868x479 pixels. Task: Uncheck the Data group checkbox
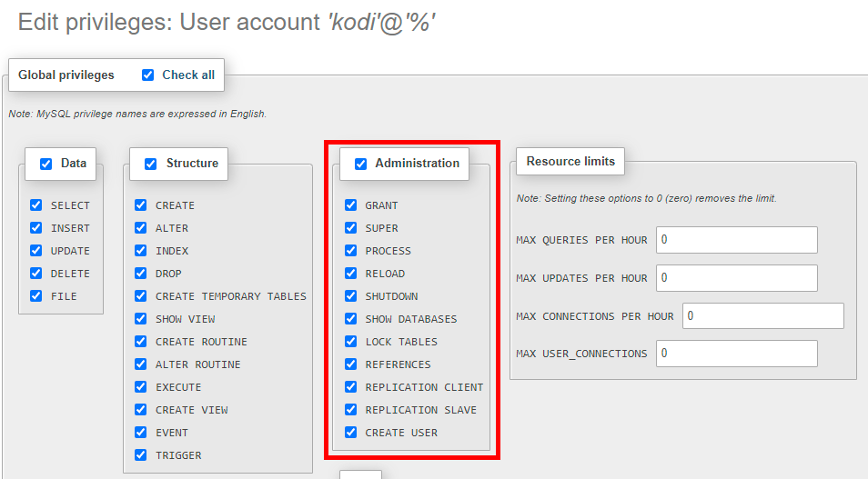[x=46, y=165]
